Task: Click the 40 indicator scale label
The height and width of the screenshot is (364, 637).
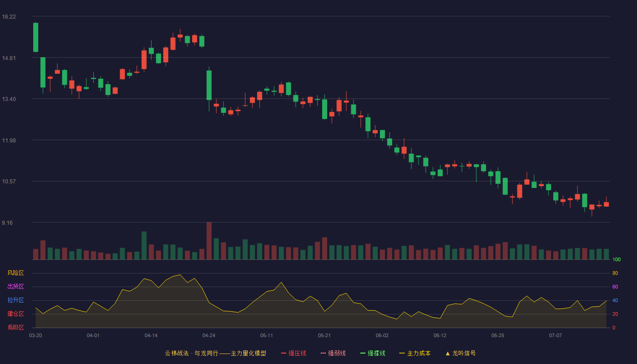Action: tap(615, 300)
